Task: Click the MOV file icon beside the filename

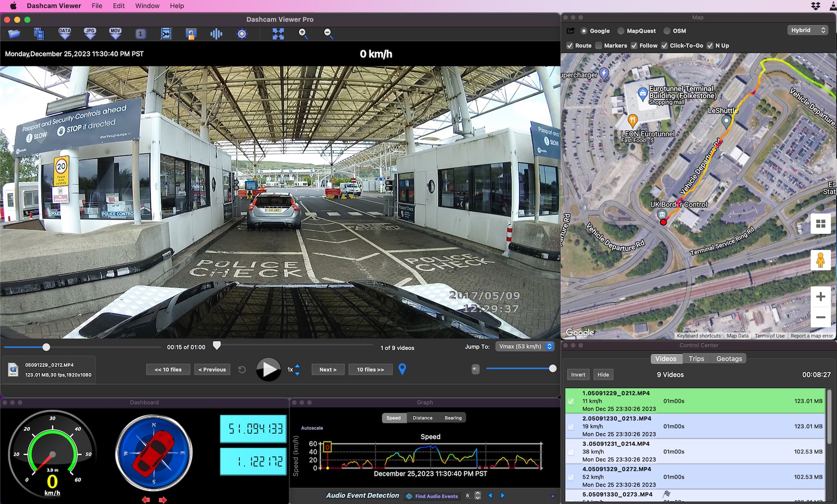Action: click(x=13, y=370)
